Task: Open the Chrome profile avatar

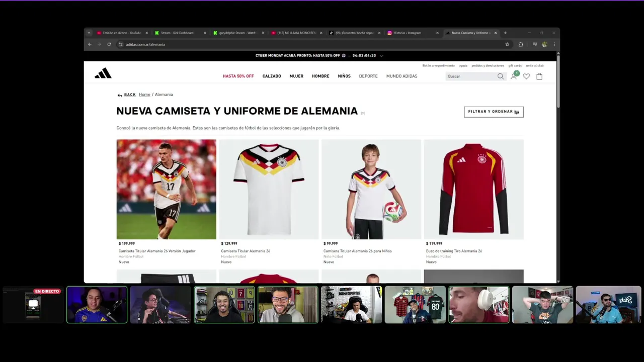Action: click(544, 44)
